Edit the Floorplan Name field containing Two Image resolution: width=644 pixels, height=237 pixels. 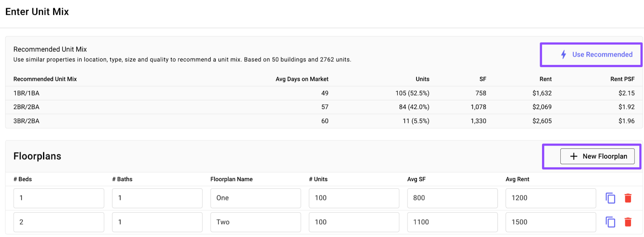click(256, 222)
